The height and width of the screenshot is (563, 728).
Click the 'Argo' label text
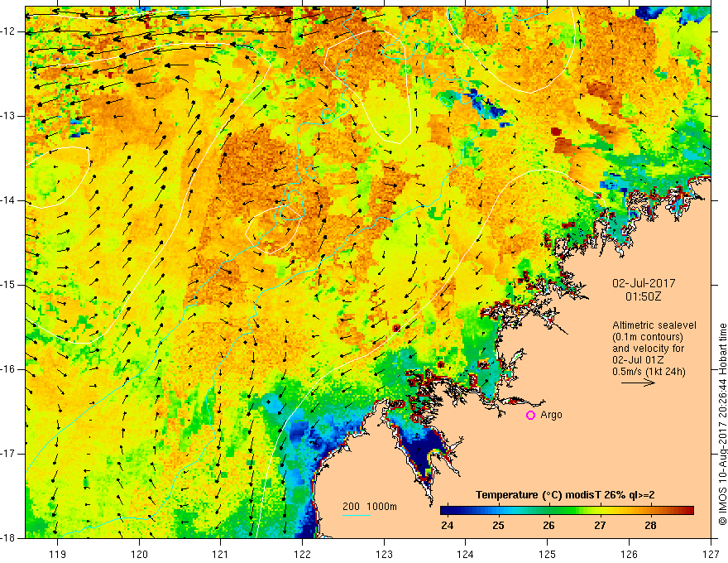551,415
